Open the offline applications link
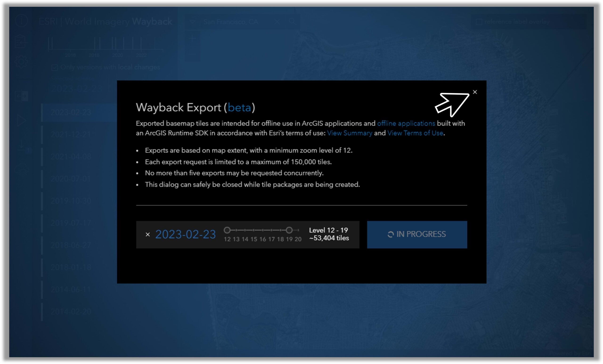This screenshot has width=603, height=364. (x=406, y=123)
